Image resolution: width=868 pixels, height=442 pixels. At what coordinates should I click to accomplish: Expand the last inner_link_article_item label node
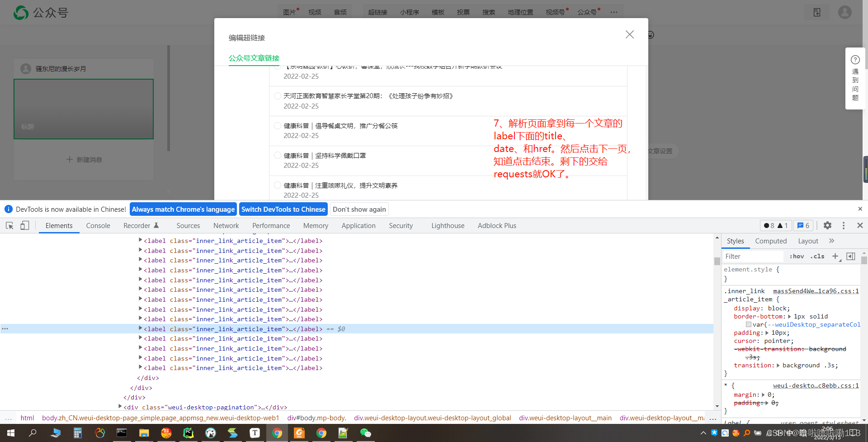pyautogui.click(x=140, y=367)
